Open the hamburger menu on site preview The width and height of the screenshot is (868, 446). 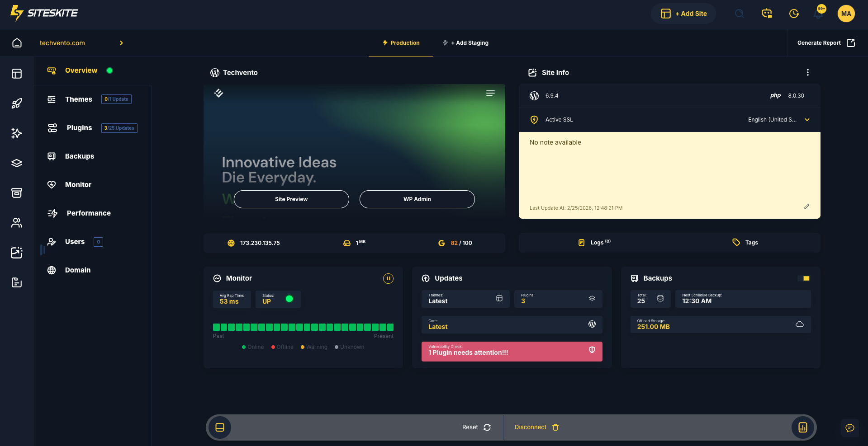490,93
